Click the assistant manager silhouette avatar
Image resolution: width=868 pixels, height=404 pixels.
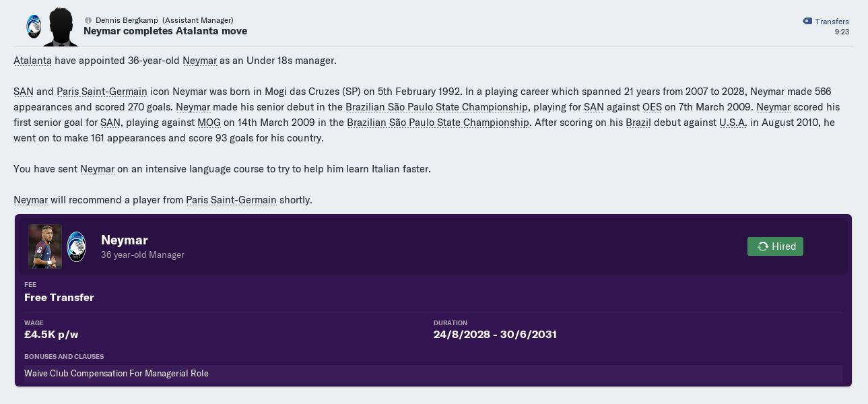[x=60, y=27]
